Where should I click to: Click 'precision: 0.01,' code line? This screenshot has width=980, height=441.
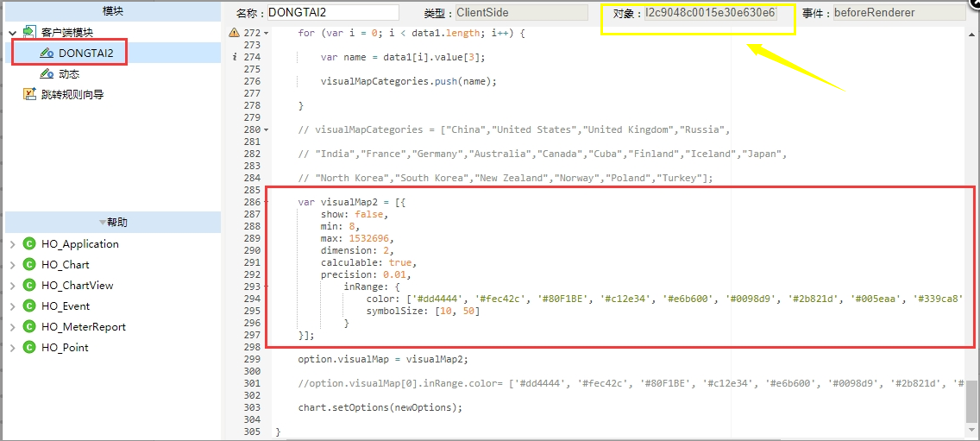click(x=366, y=275)
